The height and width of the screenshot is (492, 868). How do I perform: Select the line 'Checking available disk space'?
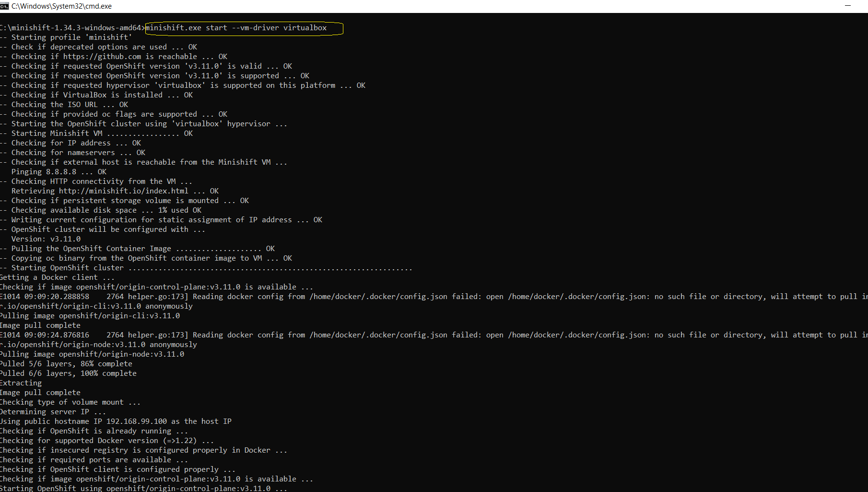click(101, 210)
